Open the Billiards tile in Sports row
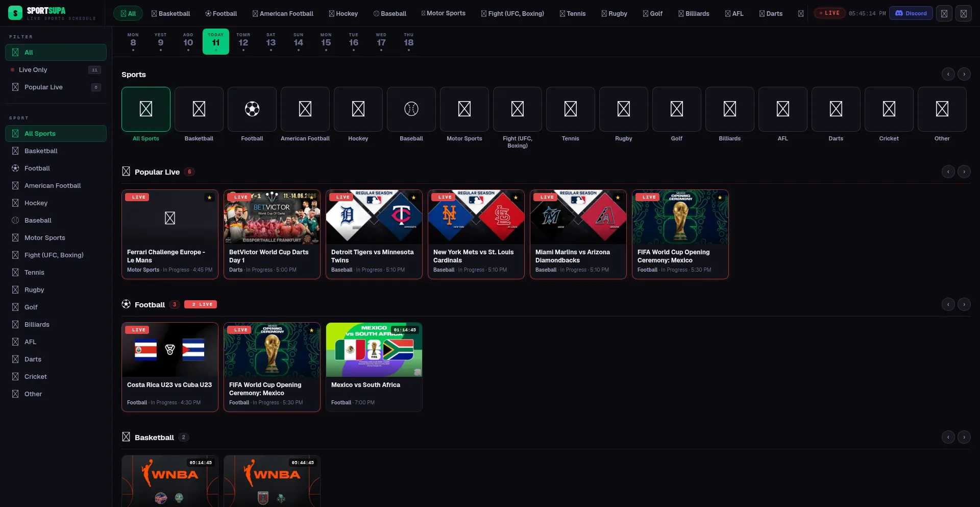980x507 pixels. coord(730,109)
